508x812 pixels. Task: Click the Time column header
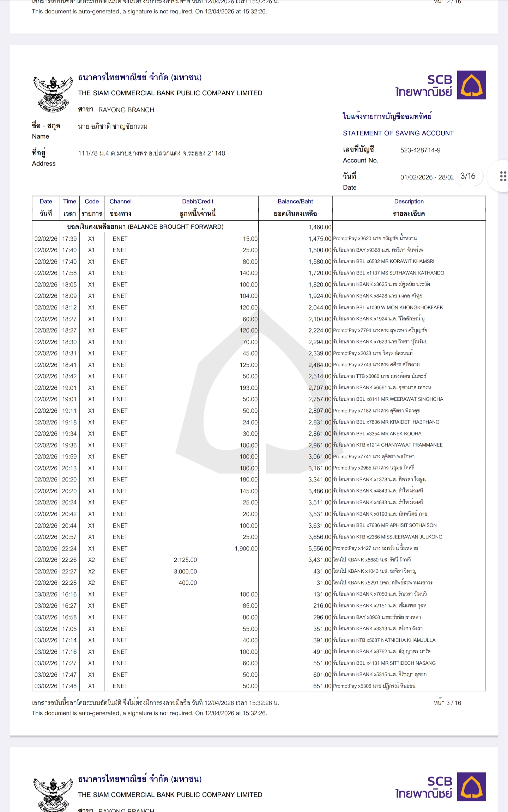(x=69, y=207)
